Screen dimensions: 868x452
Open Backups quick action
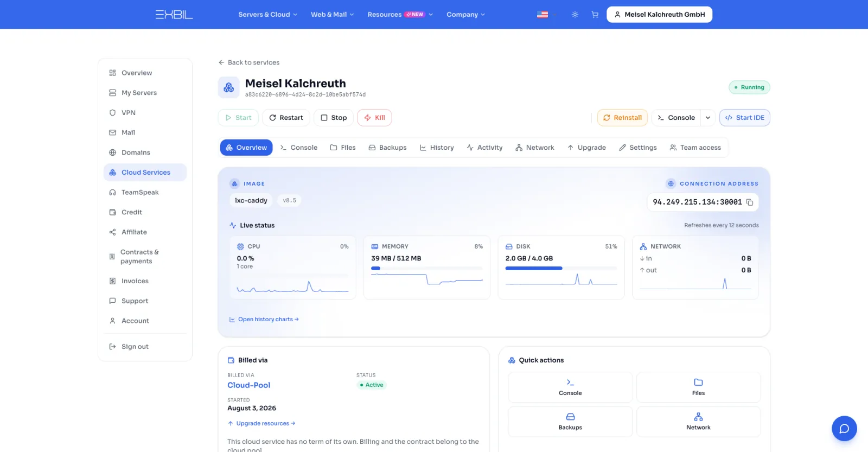570,422
